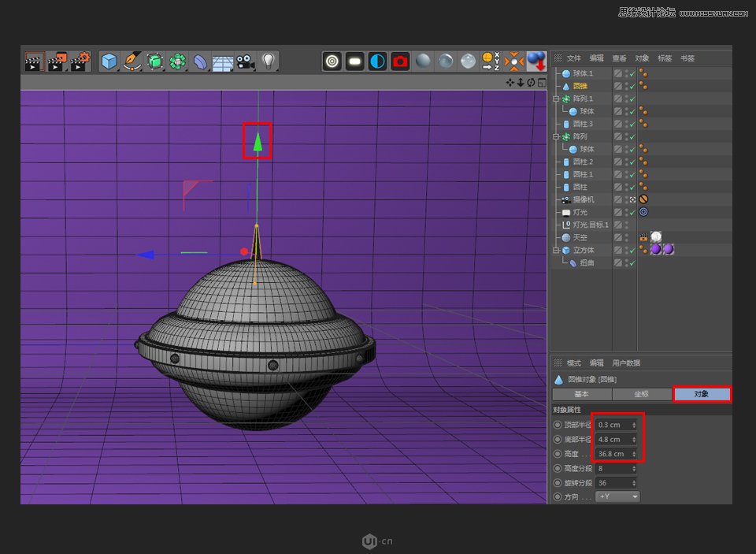Toggle the visibility dots for 球体.1
Screen dimensions: 756x554
coord(625,73)
